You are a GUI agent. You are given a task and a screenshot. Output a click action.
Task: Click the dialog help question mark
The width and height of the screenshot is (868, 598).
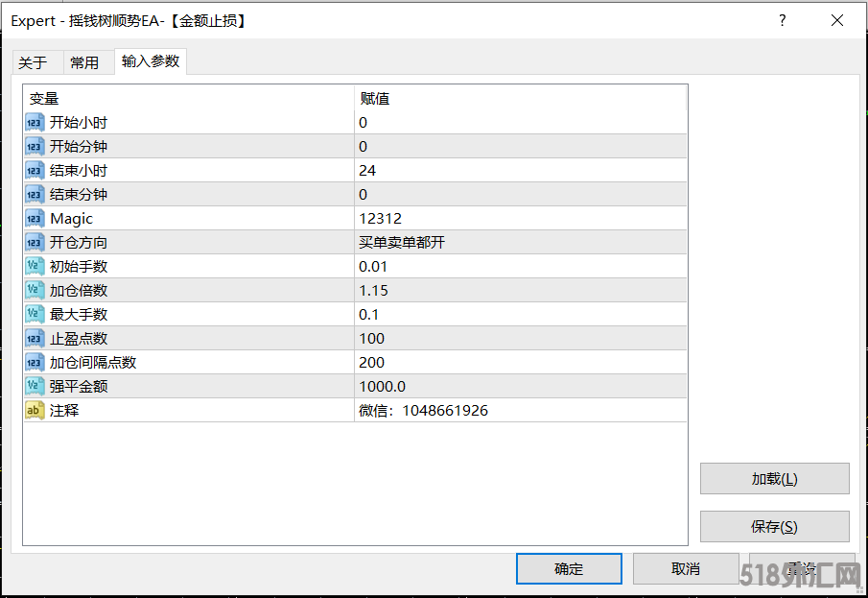click(x=782, y=20)
